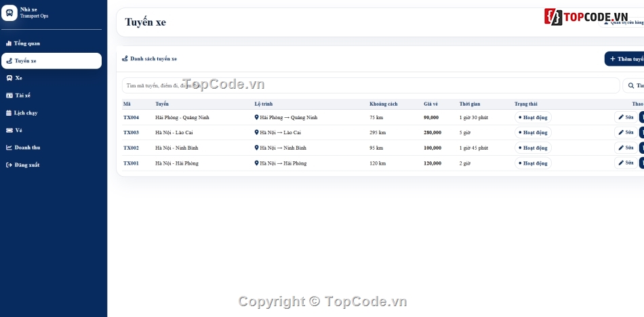Click the 295 km distance cell

point(378,133)
